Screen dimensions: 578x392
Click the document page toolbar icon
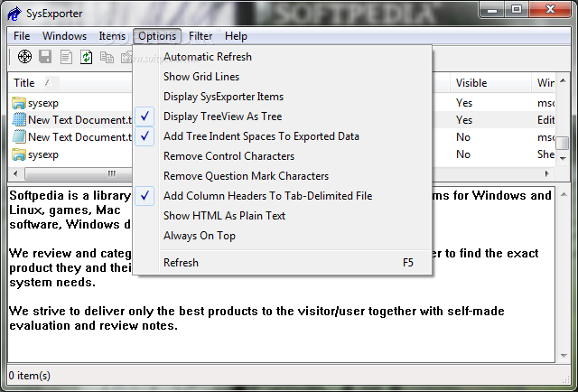coord(66,57)
